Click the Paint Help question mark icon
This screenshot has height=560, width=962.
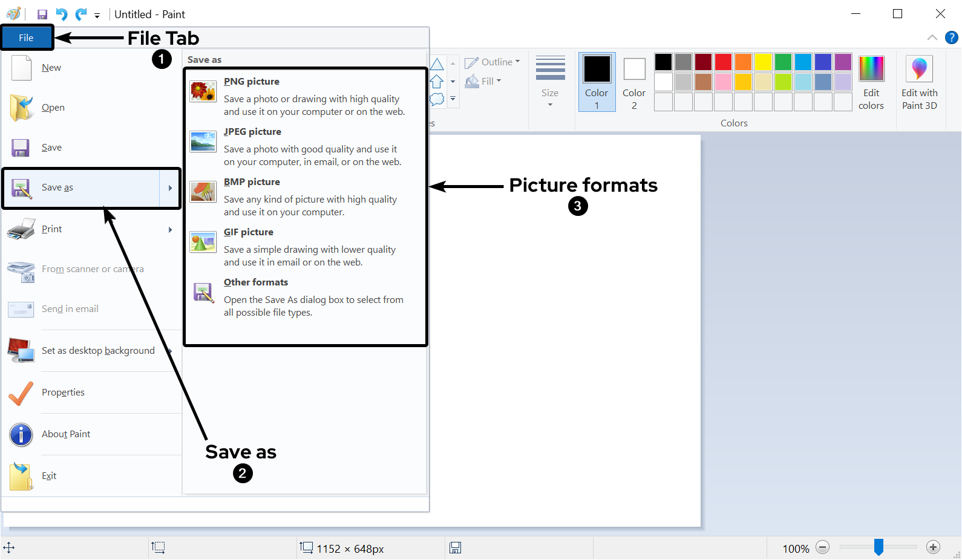point(952,37)
